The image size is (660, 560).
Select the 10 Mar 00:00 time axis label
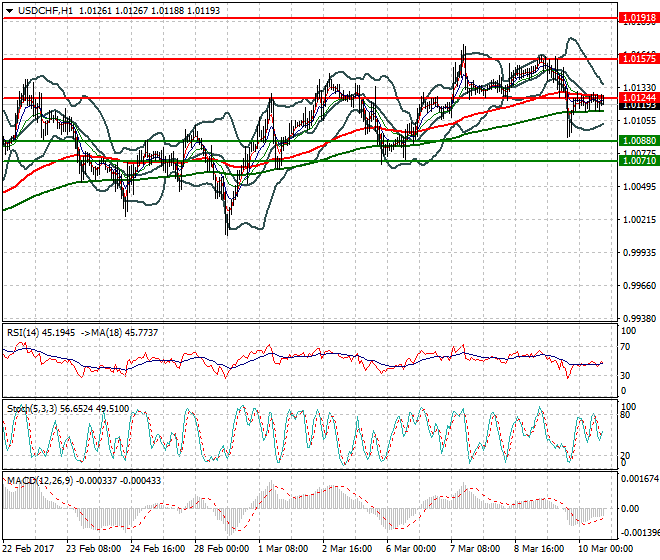pyautogui.click(x=605, y=549)
